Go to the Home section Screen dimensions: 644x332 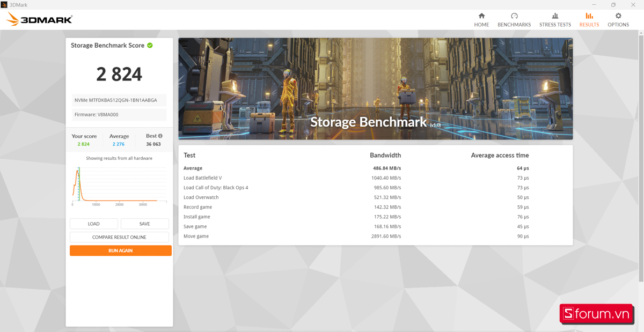pos(481,20)
